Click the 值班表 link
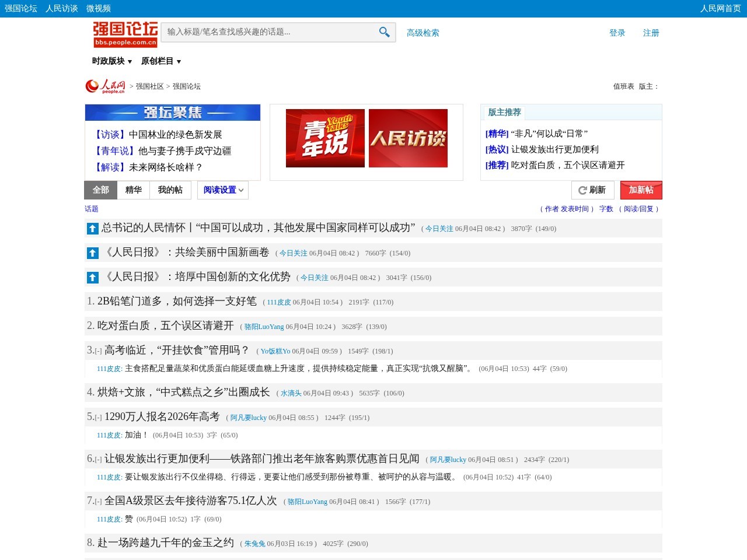Screen dimensions: 747x560 pyautogui.click(x=623, y=86)
